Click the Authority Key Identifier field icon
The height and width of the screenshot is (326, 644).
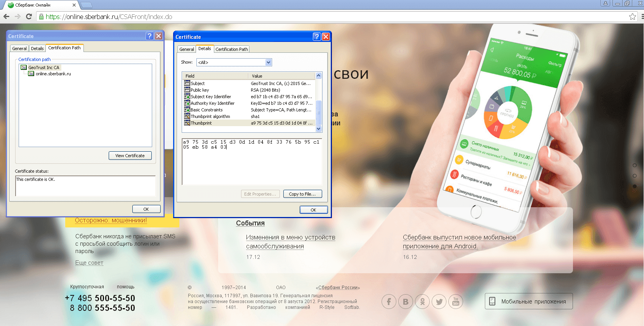pos(187,103)
